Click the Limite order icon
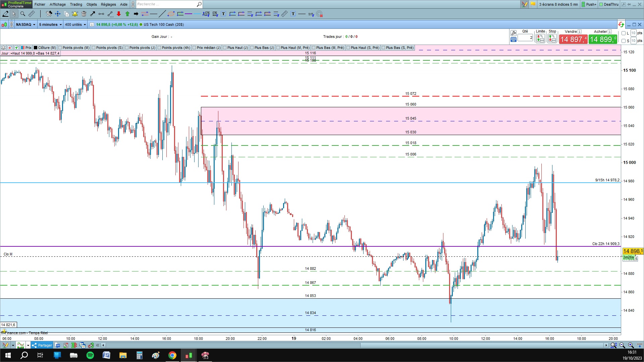 pyautogui.click(x=540, y=39)
